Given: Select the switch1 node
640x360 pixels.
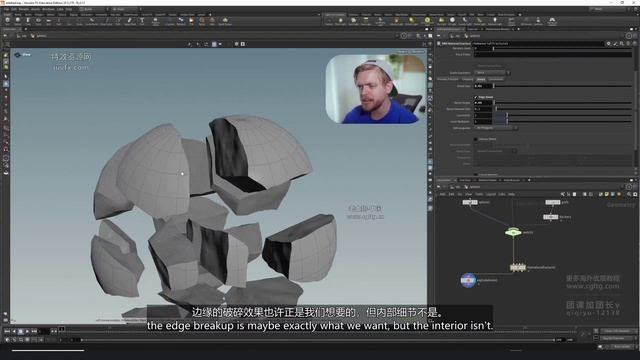Looking at the screenshot, I should 513,232.
